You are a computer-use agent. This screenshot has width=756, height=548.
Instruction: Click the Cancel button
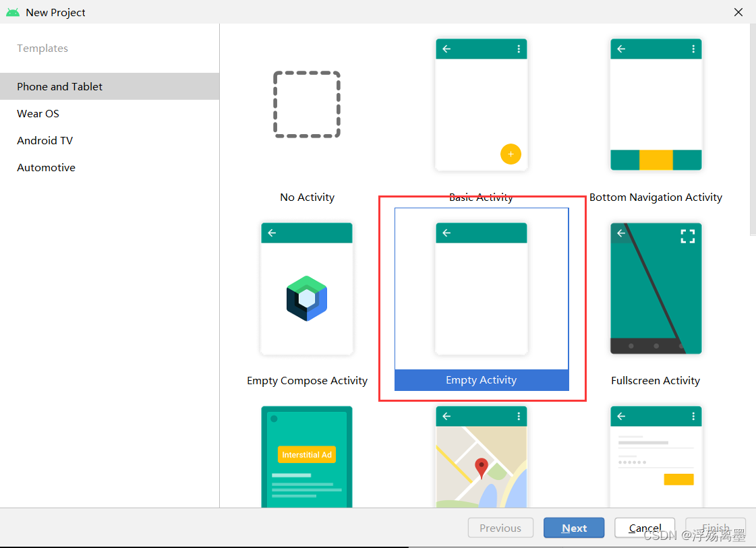(x=645, y=528)
